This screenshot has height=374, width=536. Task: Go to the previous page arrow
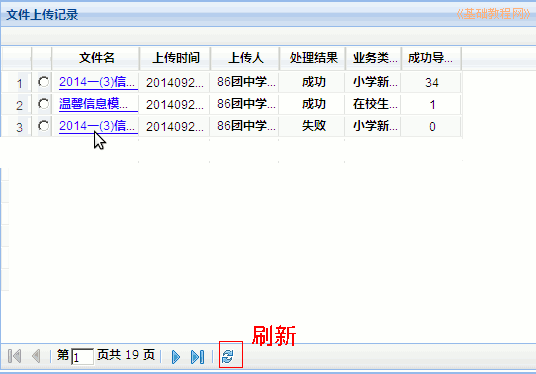(36, 356)
